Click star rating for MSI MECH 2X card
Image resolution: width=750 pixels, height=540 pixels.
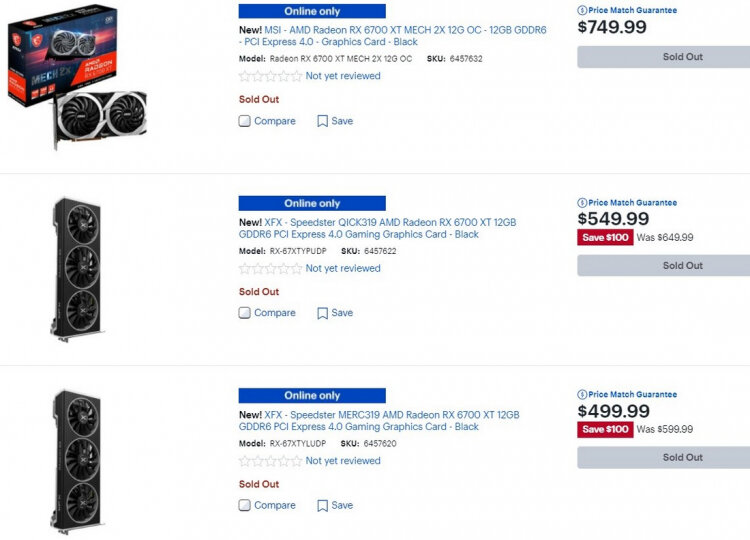270,76
